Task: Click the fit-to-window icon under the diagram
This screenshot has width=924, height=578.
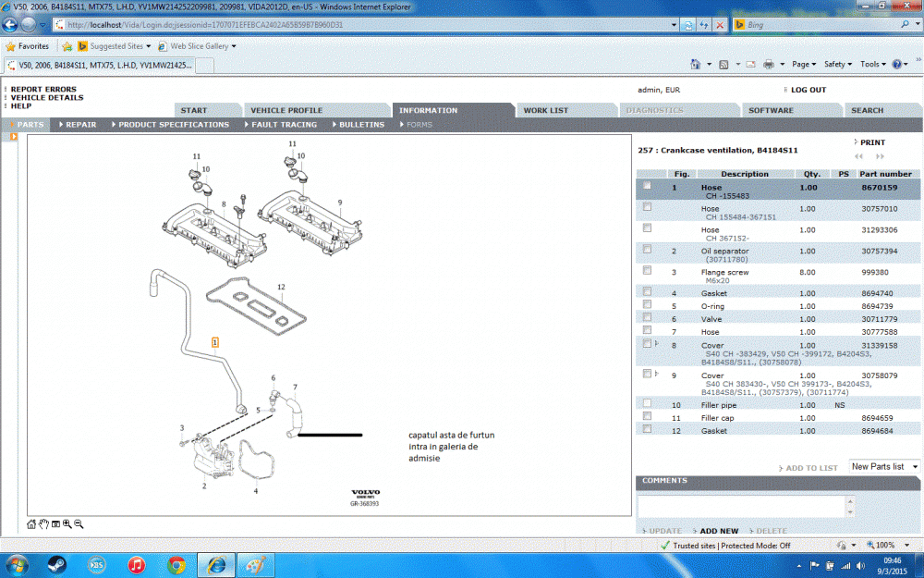Action: [x=56, y=524]
